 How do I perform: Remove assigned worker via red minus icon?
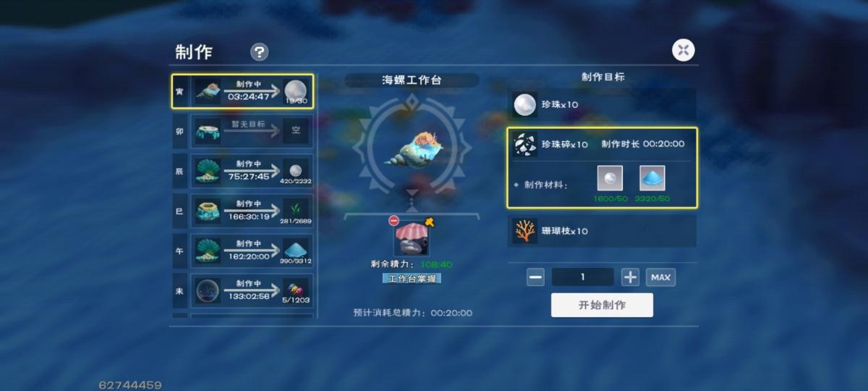393,220
